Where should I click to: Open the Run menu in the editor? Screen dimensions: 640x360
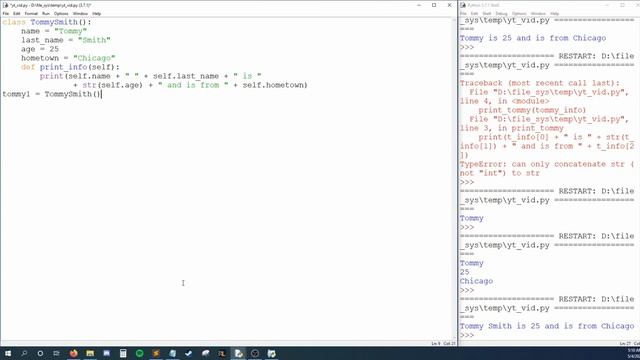(46, 13)
